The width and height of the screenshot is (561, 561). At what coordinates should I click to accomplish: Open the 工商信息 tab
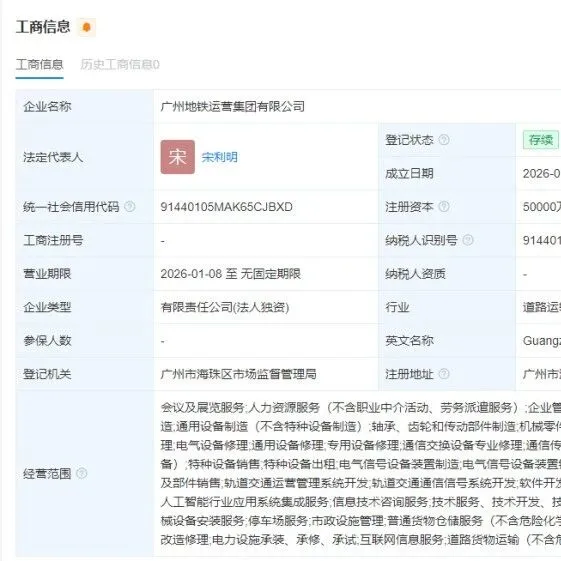(x=39, y=65)
